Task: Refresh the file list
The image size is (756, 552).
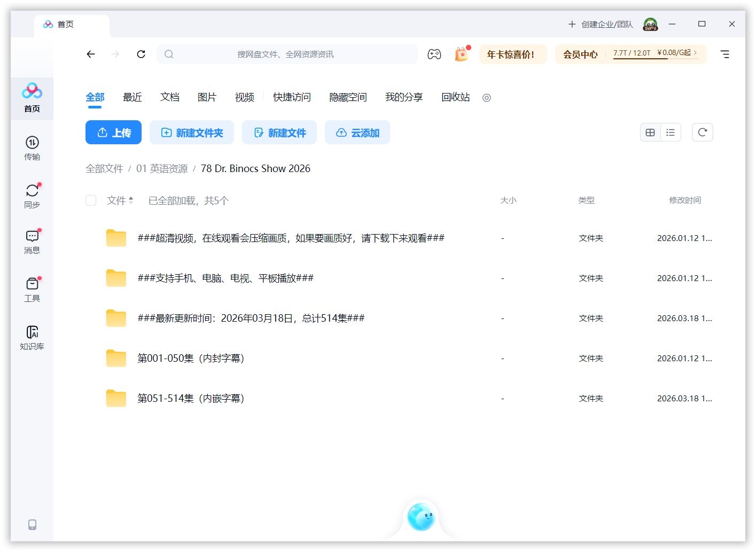Action: point(702,132)
